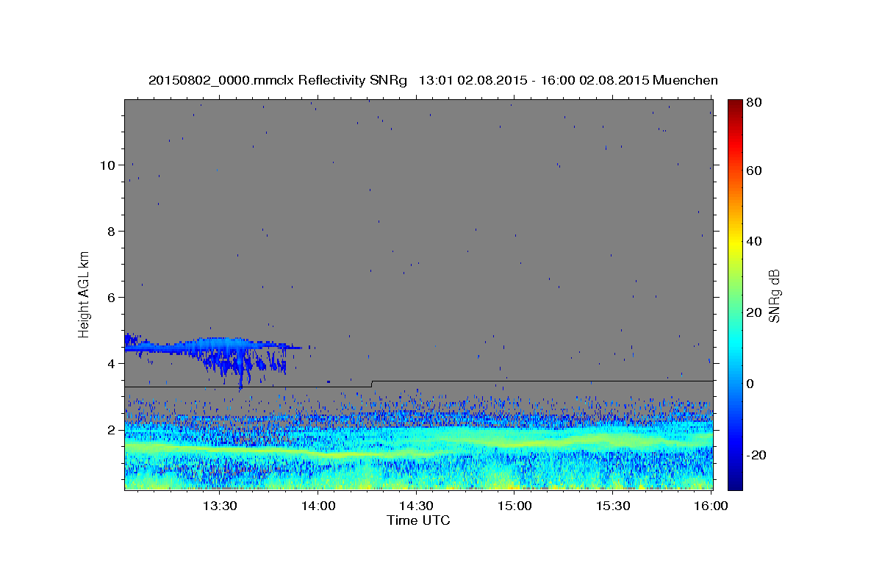The height and width of the screenshot is (588, 882).
Task: Click the 16:00 time tick label
Action: (x=711, y=506)
